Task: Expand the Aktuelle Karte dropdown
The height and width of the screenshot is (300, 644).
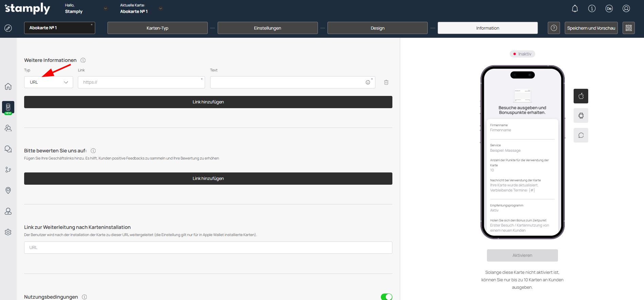Action: (160, 9)
